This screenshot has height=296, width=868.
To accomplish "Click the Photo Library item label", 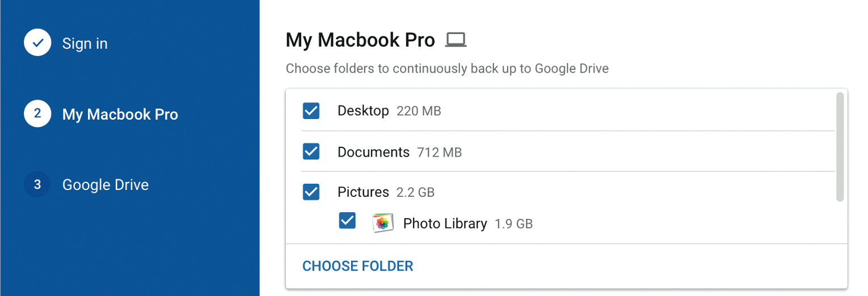I will click(445, 223).
